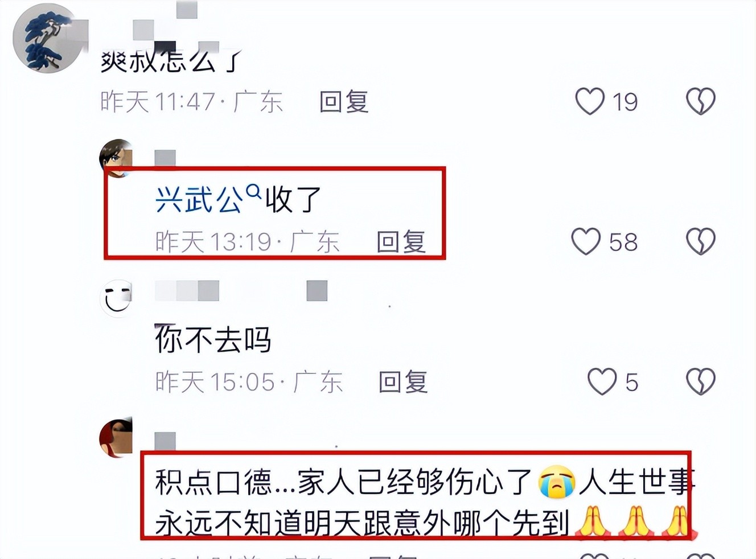
Task: Select the 你不去吗 comment text
Action: [213, 340]
